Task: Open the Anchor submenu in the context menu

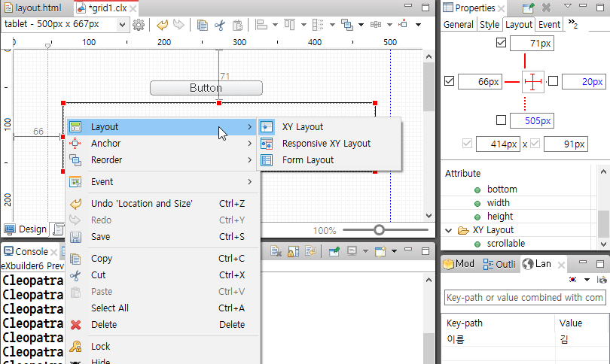Action: point(161,144)
